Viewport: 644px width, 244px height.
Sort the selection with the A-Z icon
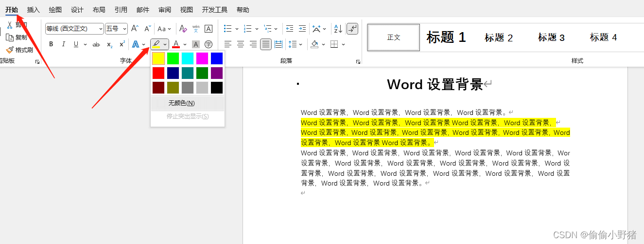(339, 29)
